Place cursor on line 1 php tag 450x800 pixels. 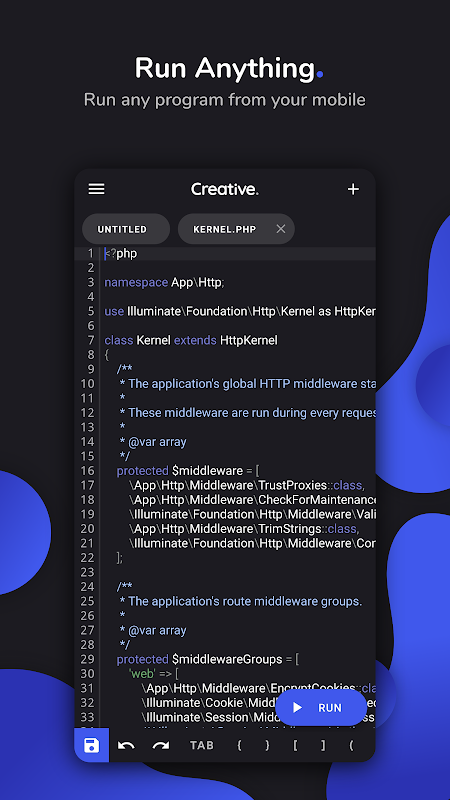(121, 254)
